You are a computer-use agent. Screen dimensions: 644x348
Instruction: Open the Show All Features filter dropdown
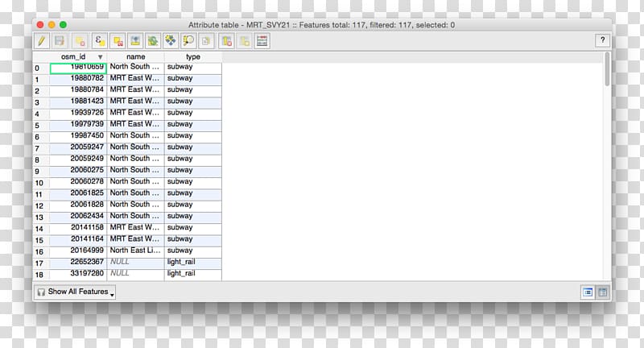point(75,292)
